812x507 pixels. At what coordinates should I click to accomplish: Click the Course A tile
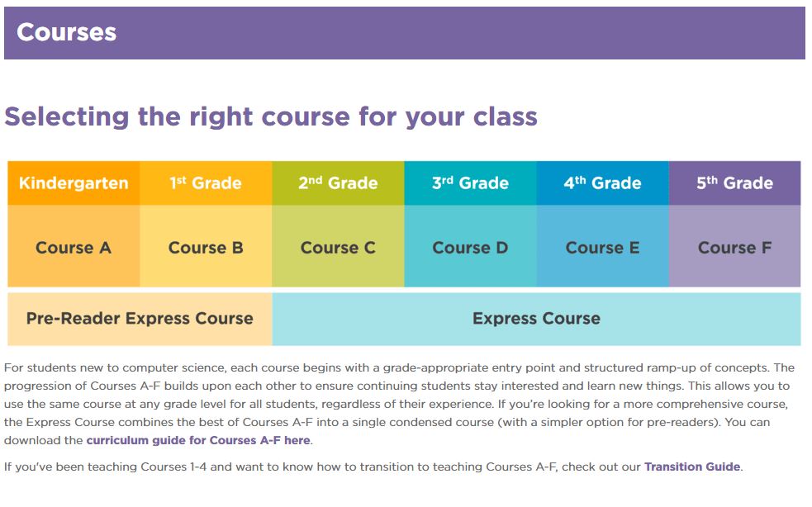(74, 248)
